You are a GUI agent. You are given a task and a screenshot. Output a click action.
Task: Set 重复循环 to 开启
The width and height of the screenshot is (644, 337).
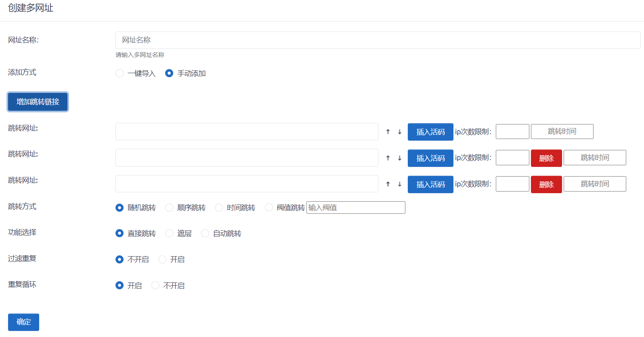point(120,285)
